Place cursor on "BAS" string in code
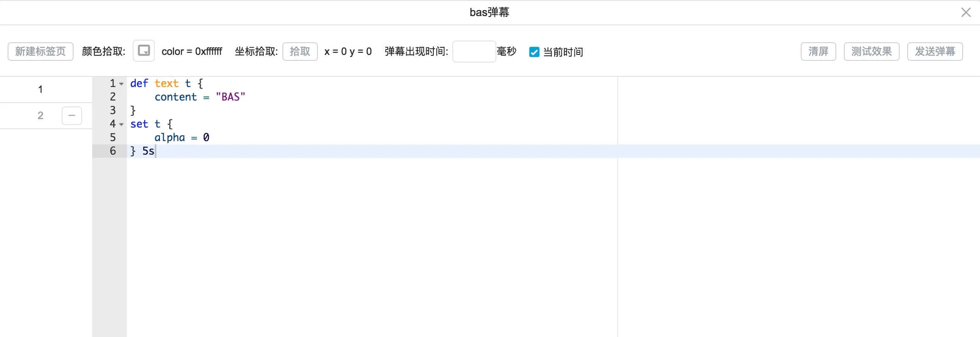This screenshot has height=337, width=980. coord(230,97)
